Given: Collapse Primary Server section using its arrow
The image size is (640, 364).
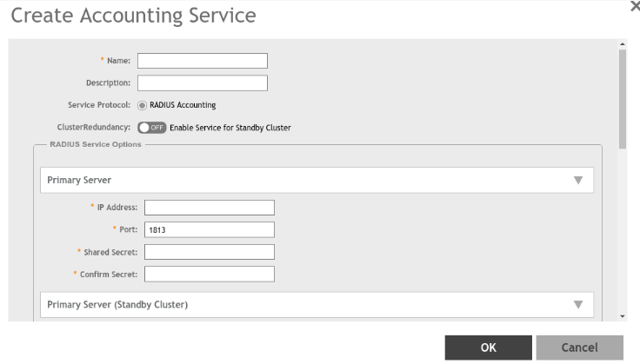Looking at the screenshot, I should (x=577, y=181).
